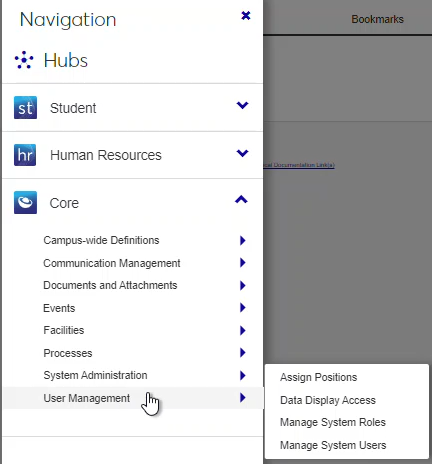The image size is (432, 464).
Task: Switch to the Bookmarks tab
Action: click(377, 19)
